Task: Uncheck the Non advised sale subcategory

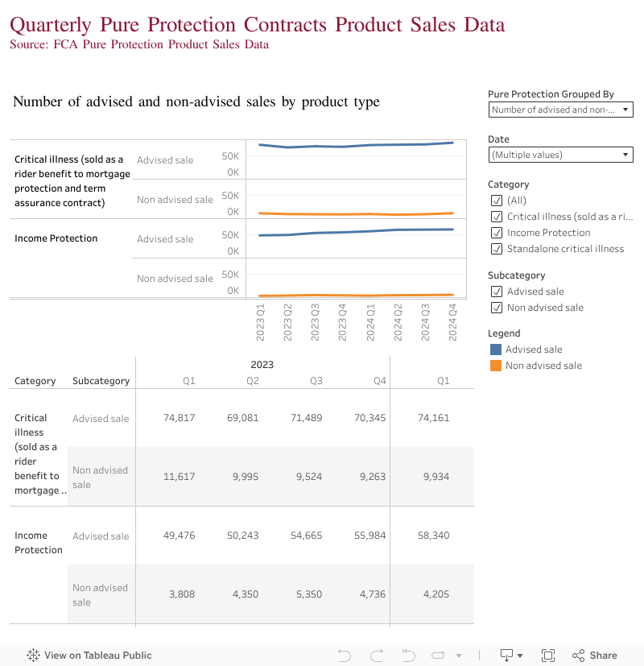Action: [x=497, y=308]
